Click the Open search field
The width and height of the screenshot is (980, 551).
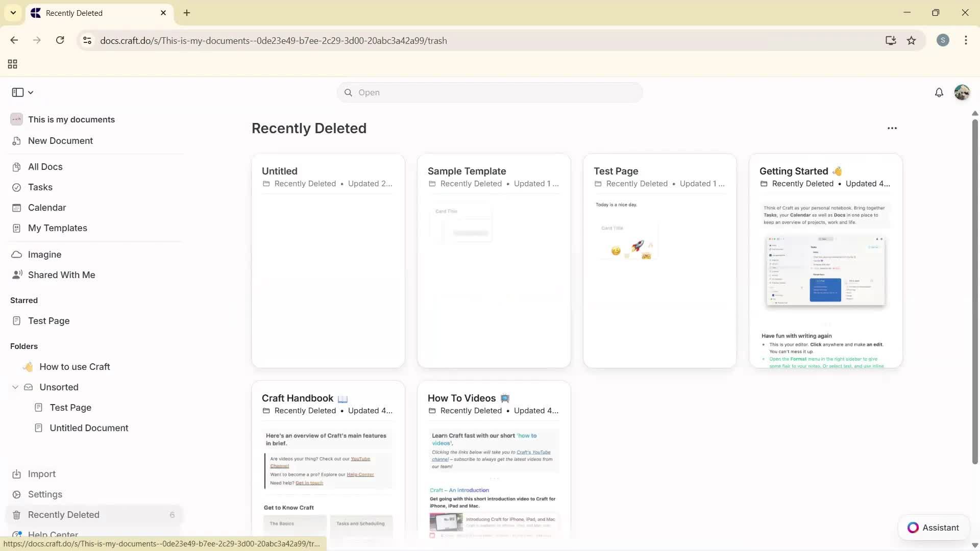click(488, 92)
